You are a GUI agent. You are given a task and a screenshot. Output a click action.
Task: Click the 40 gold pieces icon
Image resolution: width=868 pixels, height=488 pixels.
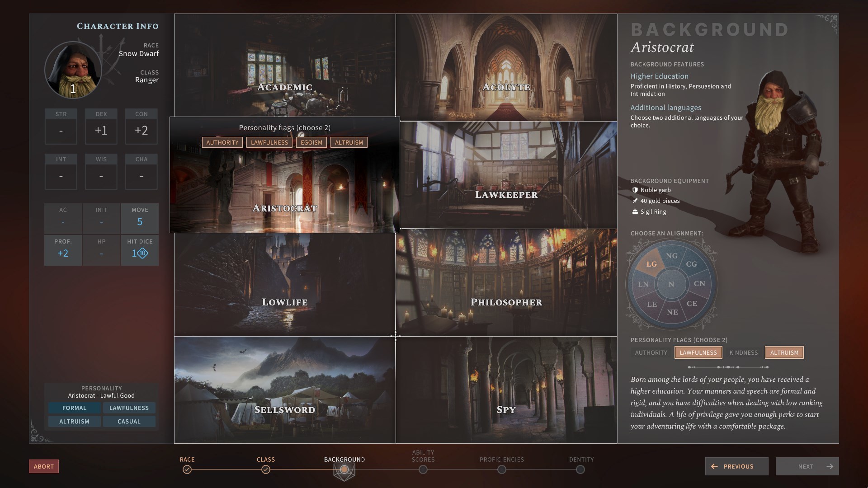(634, 201)
